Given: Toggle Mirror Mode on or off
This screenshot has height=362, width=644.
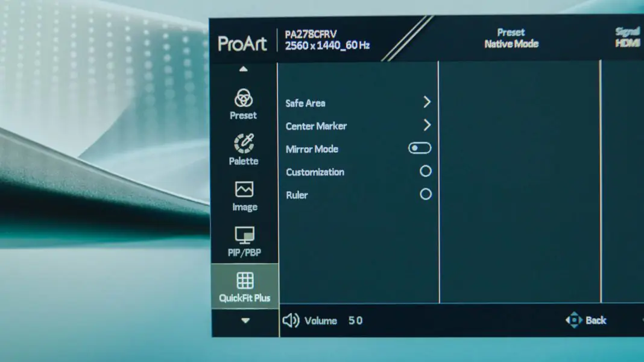Looking at the screenshot, I should coord(420,148).
